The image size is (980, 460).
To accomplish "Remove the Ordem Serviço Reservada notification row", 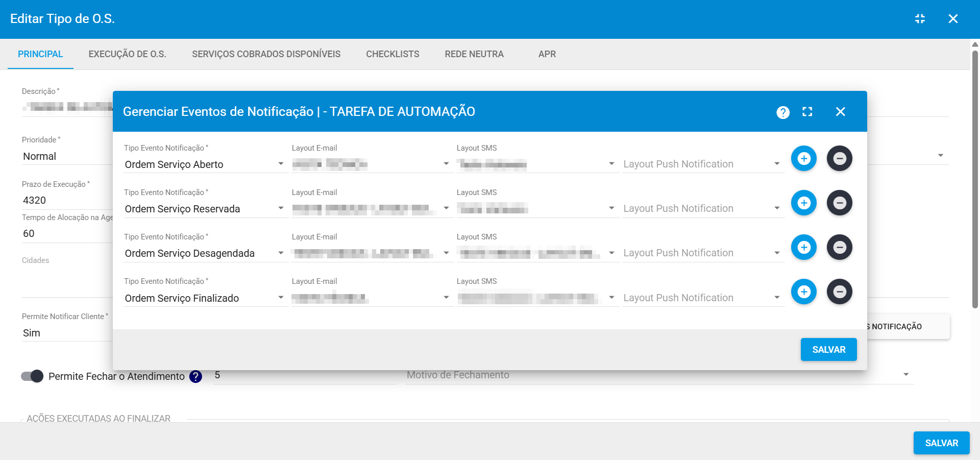I will 840,203.
